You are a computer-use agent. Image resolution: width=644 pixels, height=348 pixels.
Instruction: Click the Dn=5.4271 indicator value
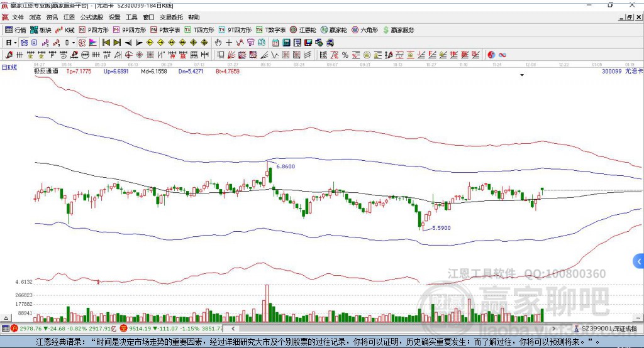tap(191, 72)
